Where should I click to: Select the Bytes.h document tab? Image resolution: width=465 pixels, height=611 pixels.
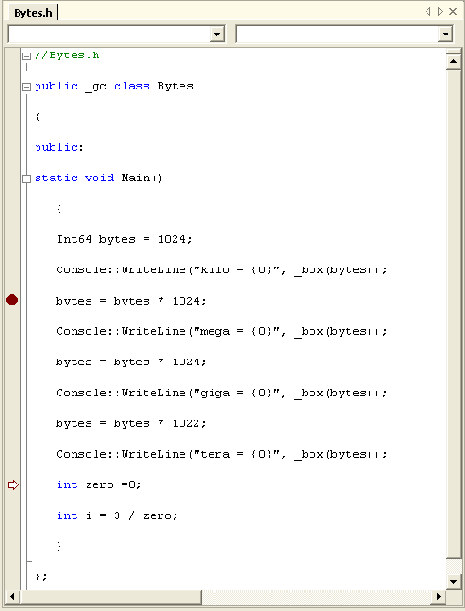(33, 13)
